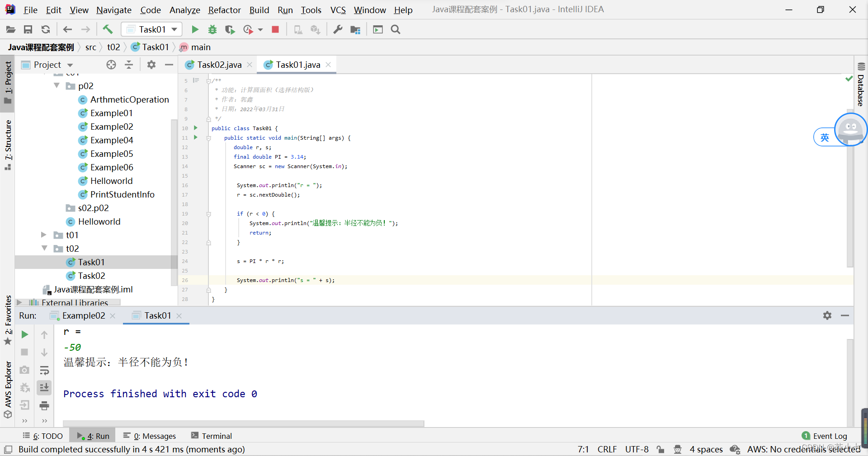Click 4 spaces indent setting
The width and height of the screenshot is (868, 456).
(706, 449)
